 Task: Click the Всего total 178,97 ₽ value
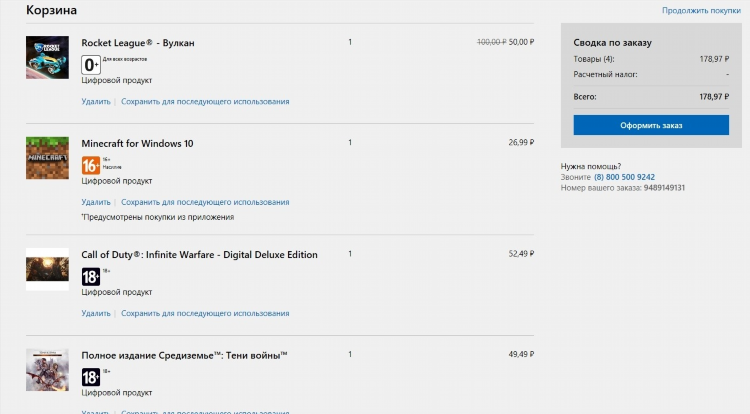(714, 97)
